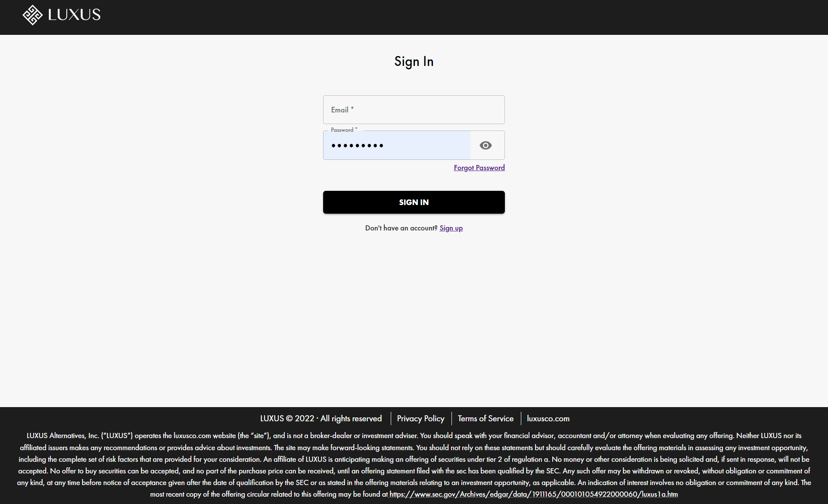Open the Forgot Password link
This screenshot has width=828, height=504.
(479, 168)
